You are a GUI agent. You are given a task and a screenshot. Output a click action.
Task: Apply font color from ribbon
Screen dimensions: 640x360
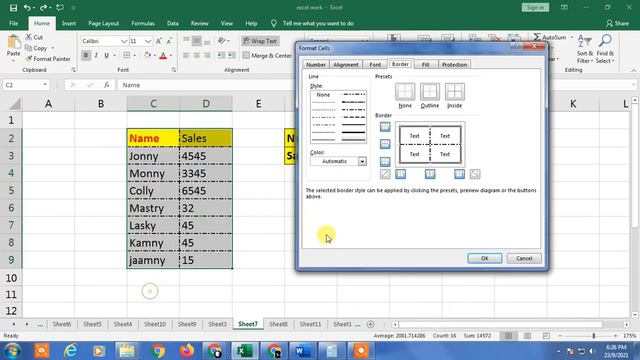[163, 55]
